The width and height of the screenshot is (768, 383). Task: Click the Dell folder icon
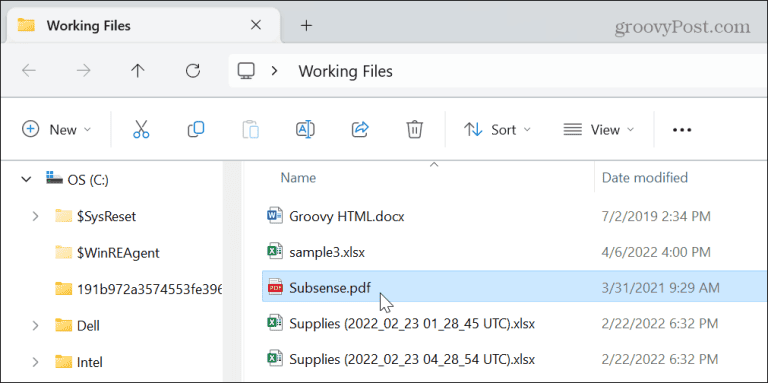tap(64, 325)
